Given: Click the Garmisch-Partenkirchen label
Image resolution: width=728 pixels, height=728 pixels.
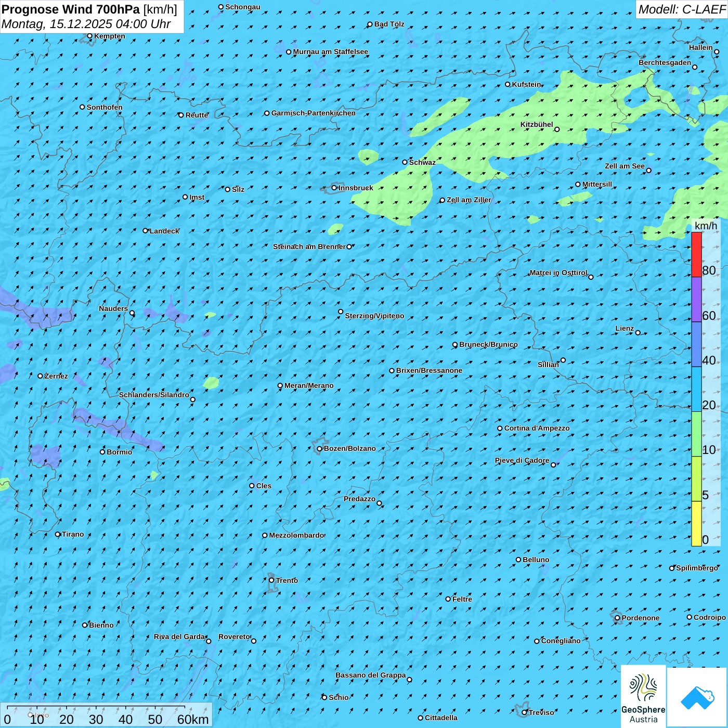Looking at the screenshot, I should point(314,113).
